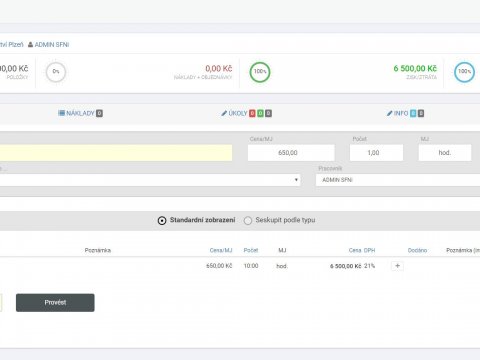Screen dimensions: 480x360
Task: Sort by Cena/MJ column header
Action: (x=221, y=250)
